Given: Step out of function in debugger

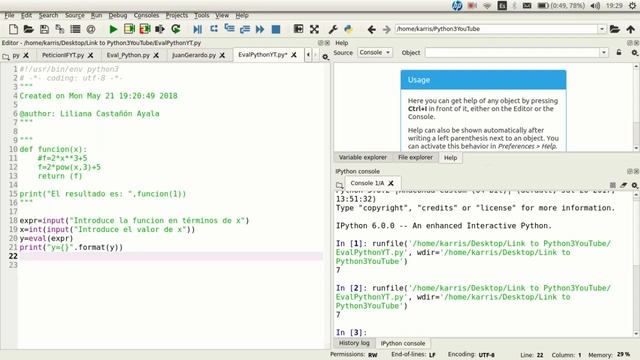Looking at the screenshot, I should (245, 29).
